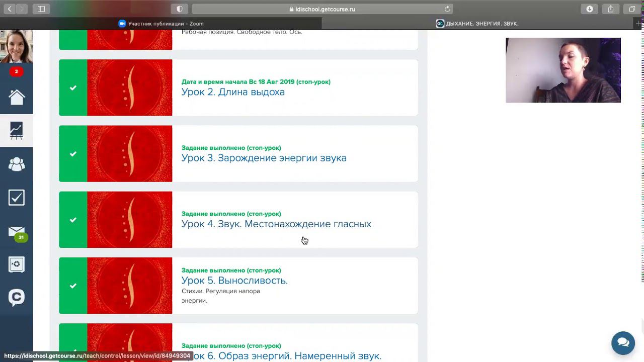
Task: Open the user profile avatar in sidebar
Action: (x=17, y=46)
